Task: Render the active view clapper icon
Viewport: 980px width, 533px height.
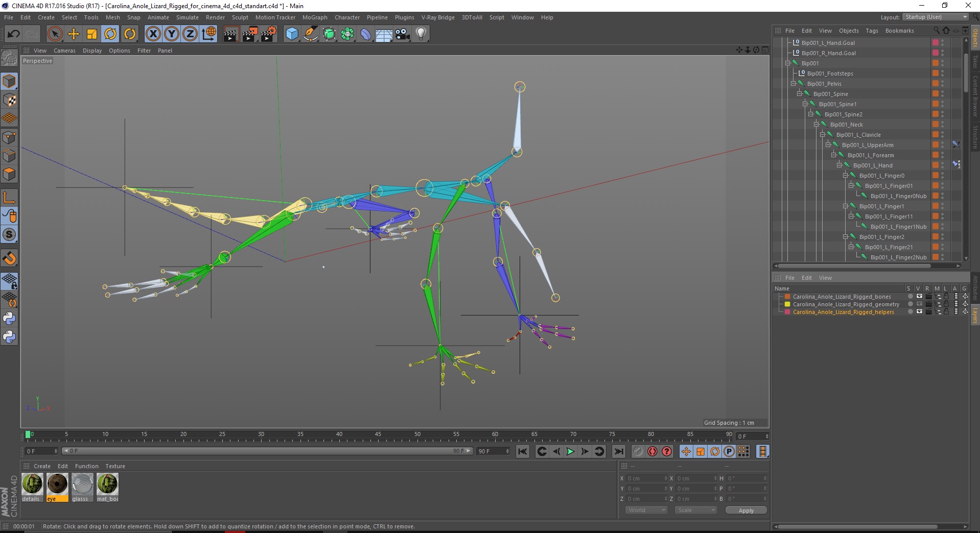Action: pos(231,34)
